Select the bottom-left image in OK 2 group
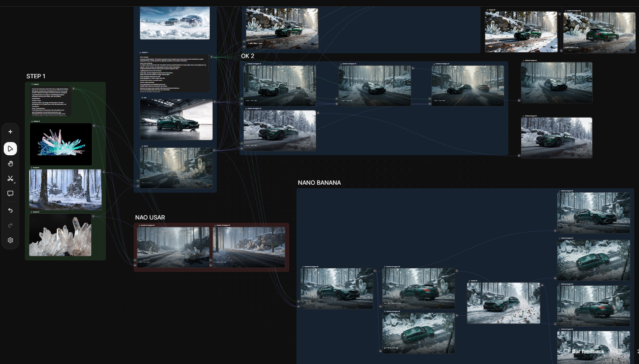Image resolution: width=639 pixels, height=364 pixels. [x=280, y=130]
